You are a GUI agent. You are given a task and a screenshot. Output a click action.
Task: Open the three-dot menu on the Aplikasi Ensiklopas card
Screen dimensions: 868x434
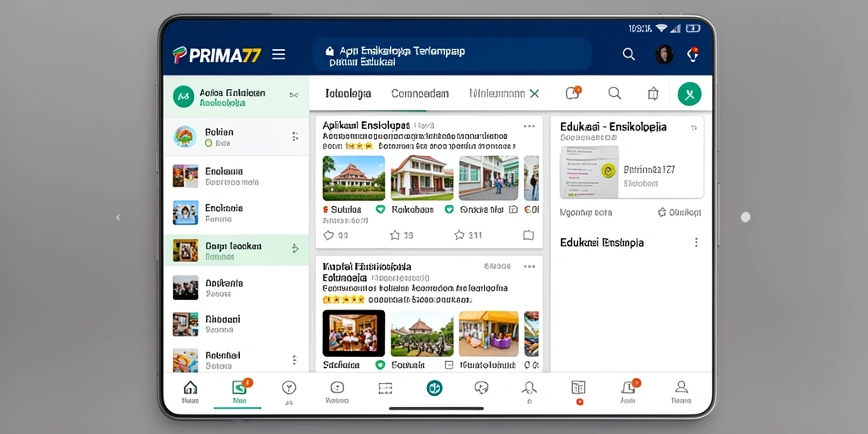(529, 126)
